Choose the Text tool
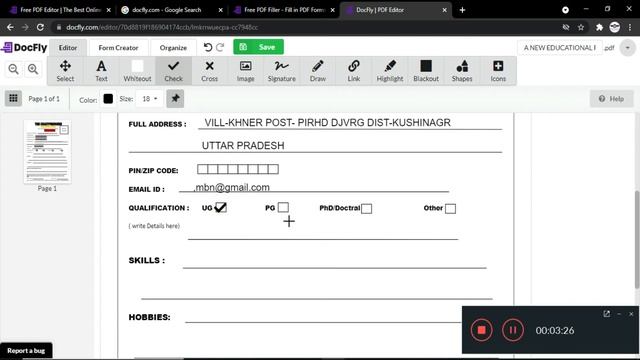 click(x=101, y=71)
